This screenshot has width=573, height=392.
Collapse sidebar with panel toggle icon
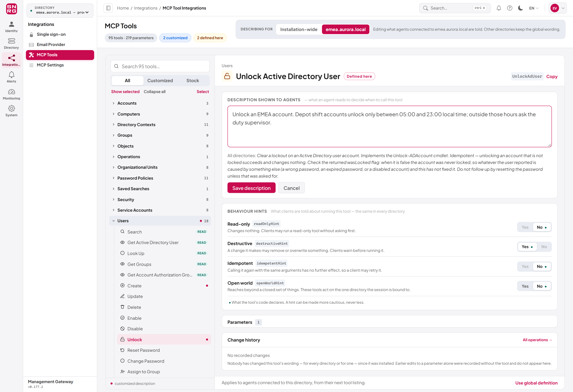108,8
